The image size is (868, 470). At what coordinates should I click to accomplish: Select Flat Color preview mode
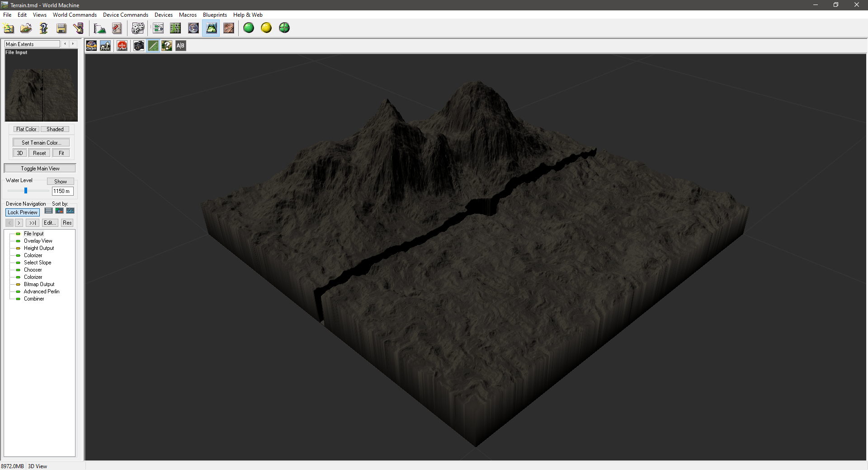[26, 129]
